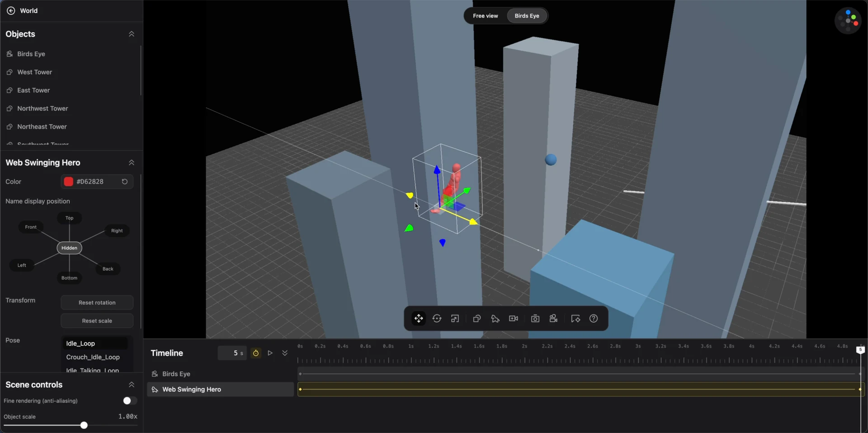
Task: Toggle the stopwatch keyframe recording icon
Action: pyautogui.click(x=256, y=353)
